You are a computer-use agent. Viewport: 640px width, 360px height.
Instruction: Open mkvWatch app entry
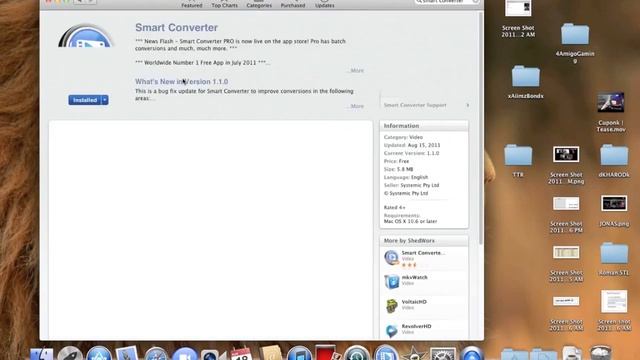pos(424,282)
